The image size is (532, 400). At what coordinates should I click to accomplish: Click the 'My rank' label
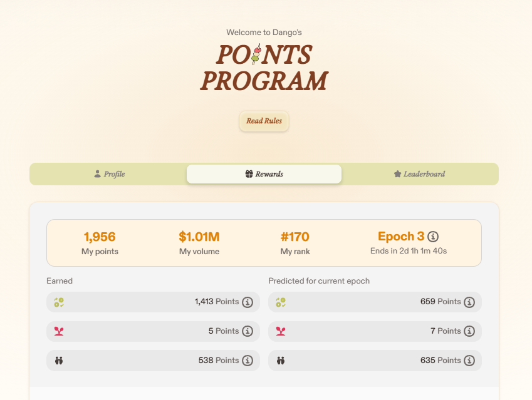tap(295, 252)
